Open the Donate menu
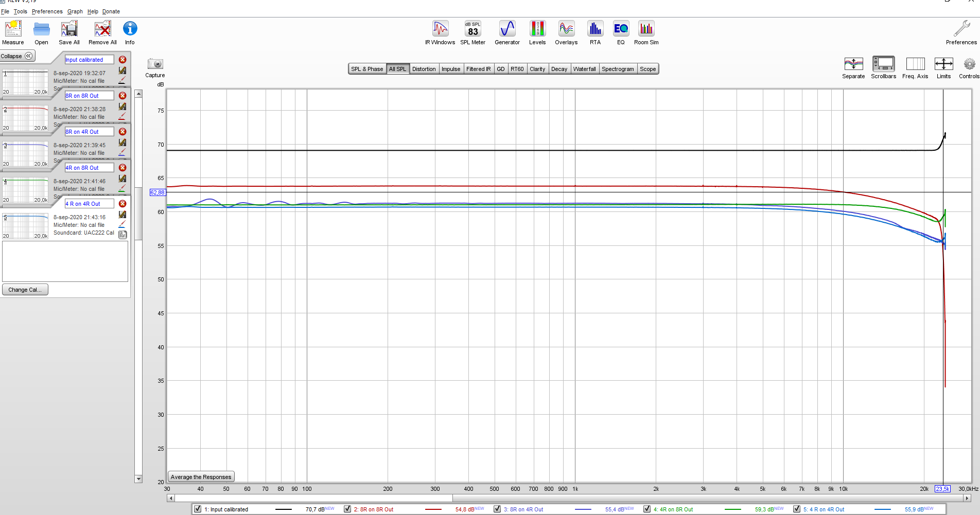980x515 pixels. click(x=111, y=11)
